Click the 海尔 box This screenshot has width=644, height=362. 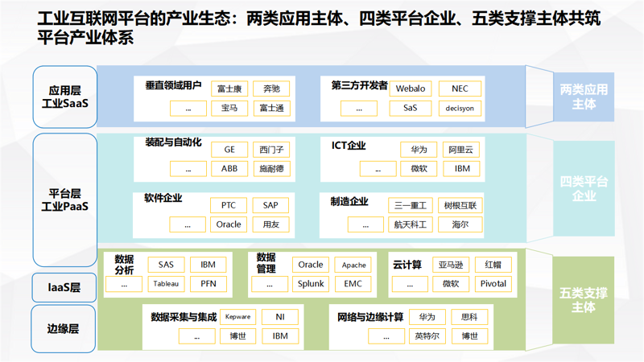tap(460, 224)
